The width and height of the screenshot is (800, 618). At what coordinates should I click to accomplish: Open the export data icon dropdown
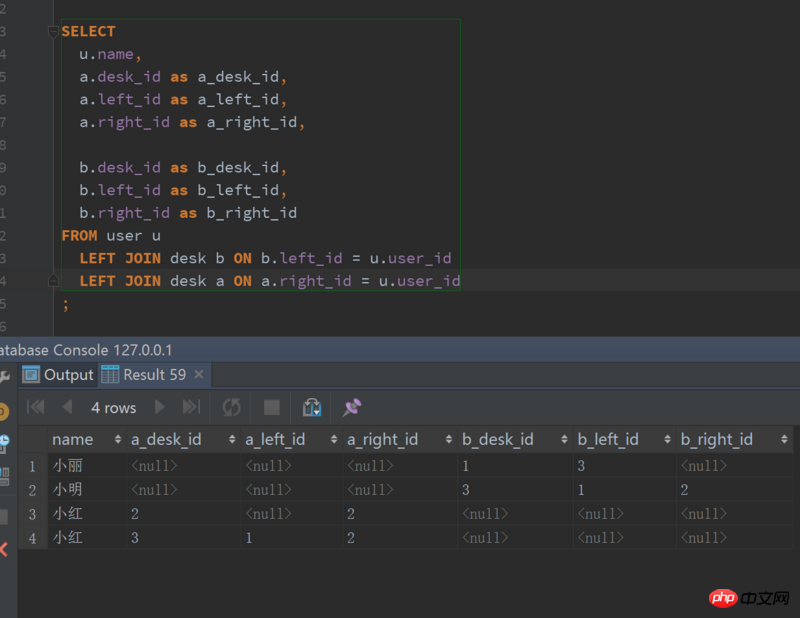(312, 407)
